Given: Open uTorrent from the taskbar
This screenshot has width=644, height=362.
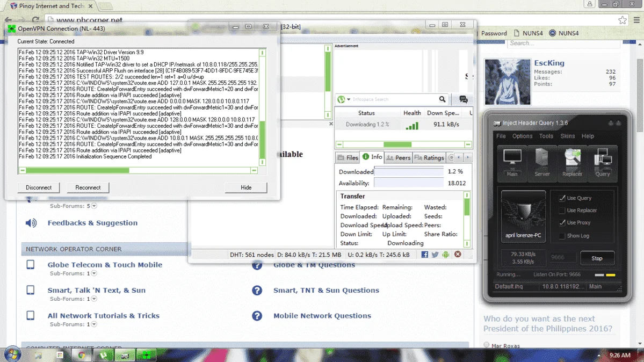Looking at the screenshot, I should click(x=103, y=356).
